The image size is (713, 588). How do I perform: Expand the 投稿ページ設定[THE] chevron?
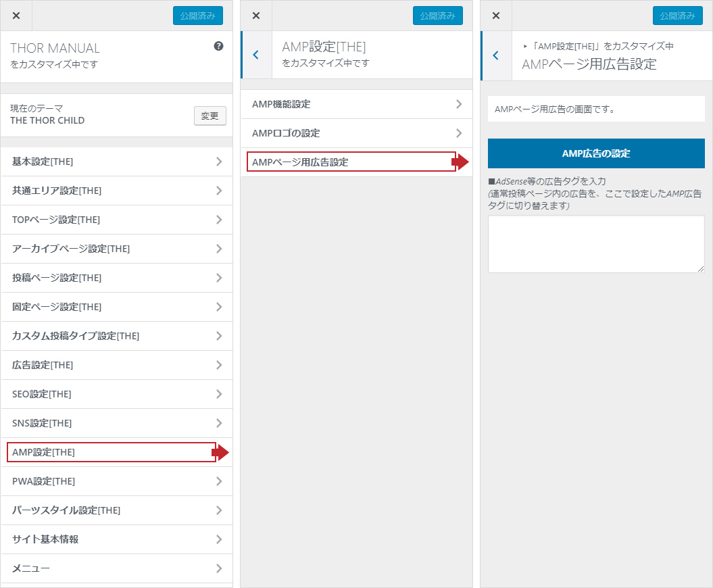(x=219, y=278)
